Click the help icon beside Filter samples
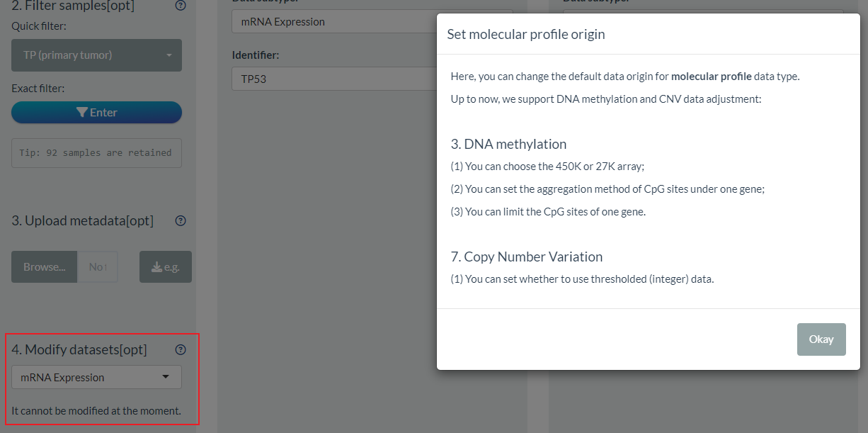 tap(181, 6)
